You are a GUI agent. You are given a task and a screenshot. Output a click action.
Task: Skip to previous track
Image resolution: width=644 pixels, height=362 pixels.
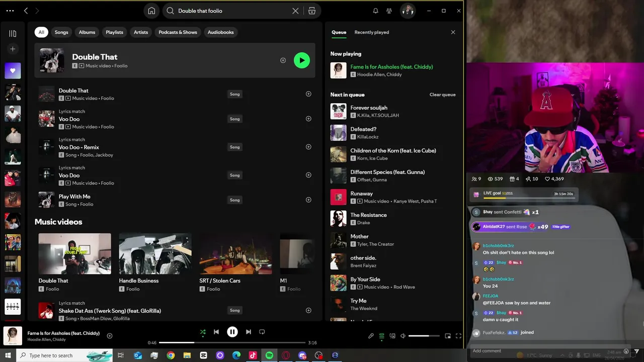click(216, 332)
